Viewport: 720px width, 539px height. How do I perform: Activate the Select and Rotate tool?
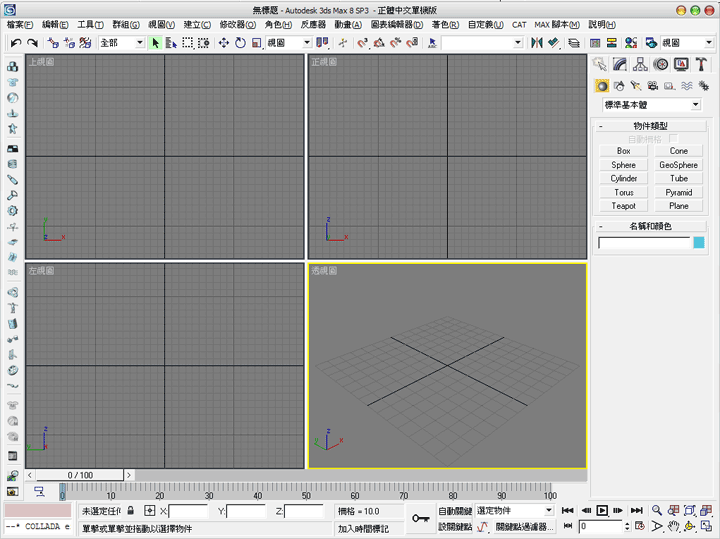pyautogui.click(x=240, y=43)
